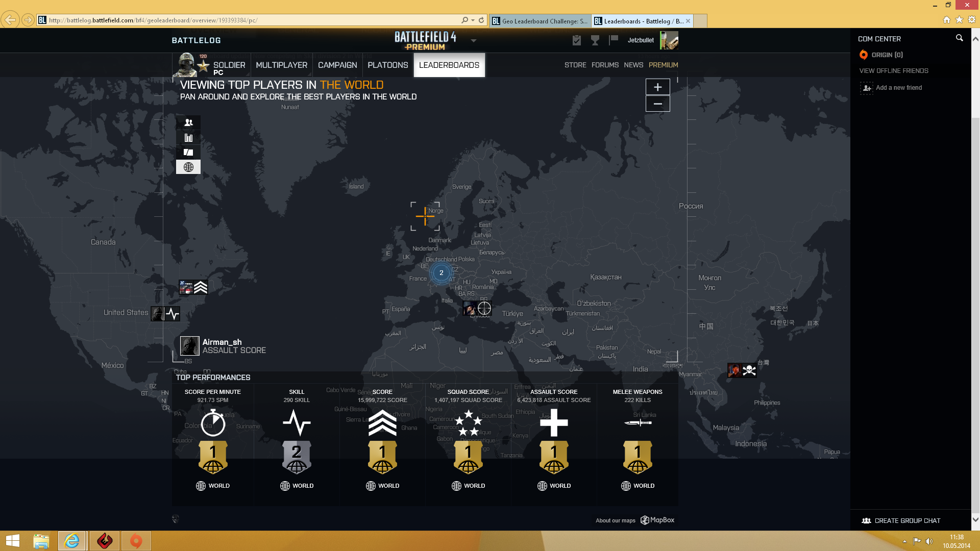The height and width of the screenshot is (551, 980).
Task: Open the Origin app on the taskbar
Action: [x=136, y=541]
